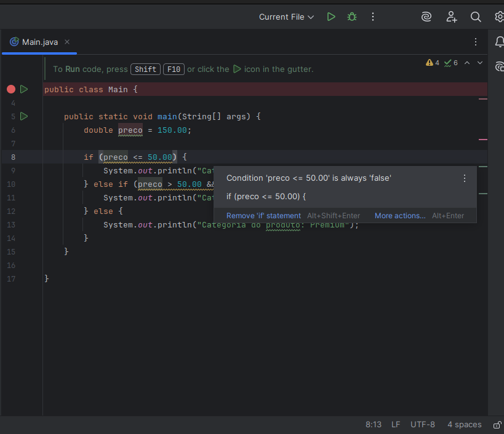Viewport: 504px width, 434px height.
Task: Click line number 17 in gutter
Action: tap(11, 278)
